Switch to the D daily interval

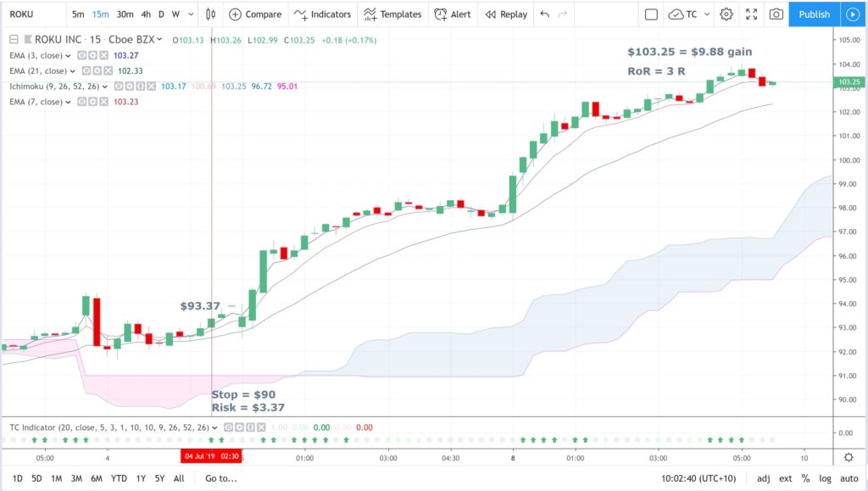click(161, 14)
